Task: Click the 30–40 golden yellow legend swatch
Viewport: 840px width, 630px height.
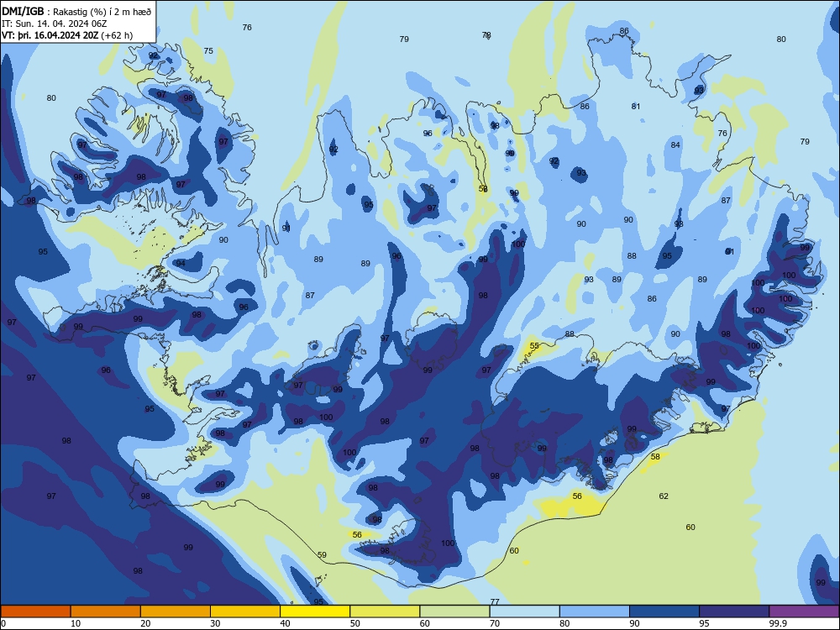Action: (245, 612)
